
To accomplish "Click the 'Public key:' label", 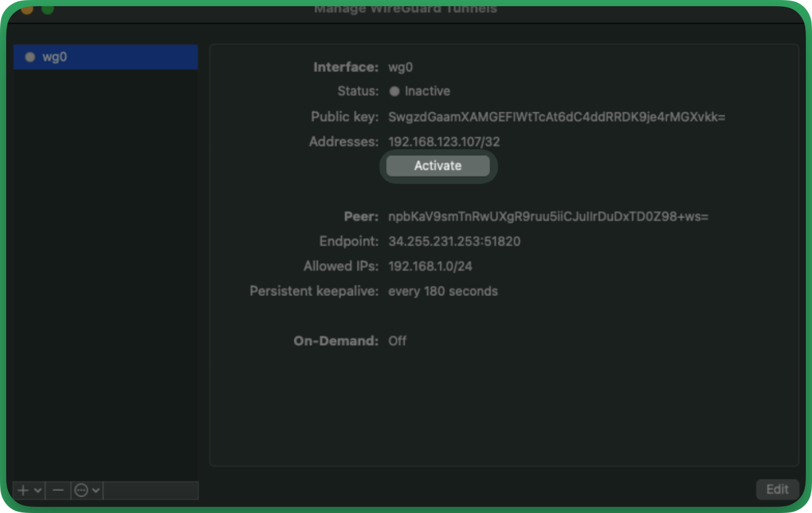I will [344, 117].
